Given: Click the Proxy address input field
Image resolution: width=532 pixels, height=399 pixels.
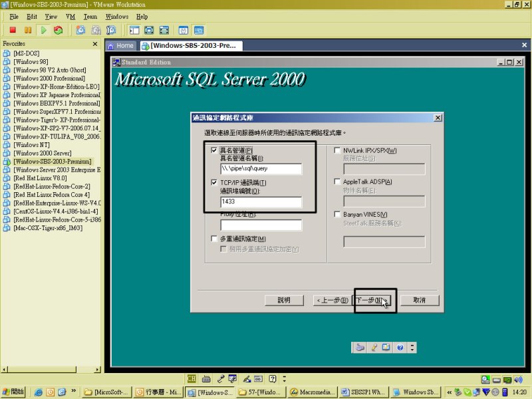Looking at the screenshot, I should point(261,225).
